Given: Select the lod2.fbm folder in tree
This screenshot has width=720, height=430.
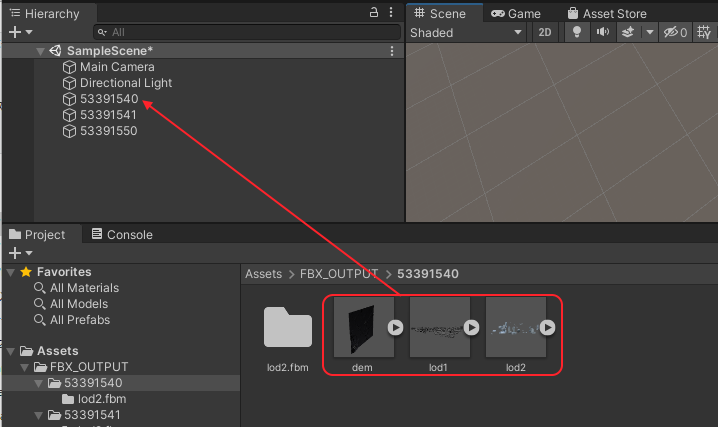Looking at the screenshot, I should click(x=102, y=399).
